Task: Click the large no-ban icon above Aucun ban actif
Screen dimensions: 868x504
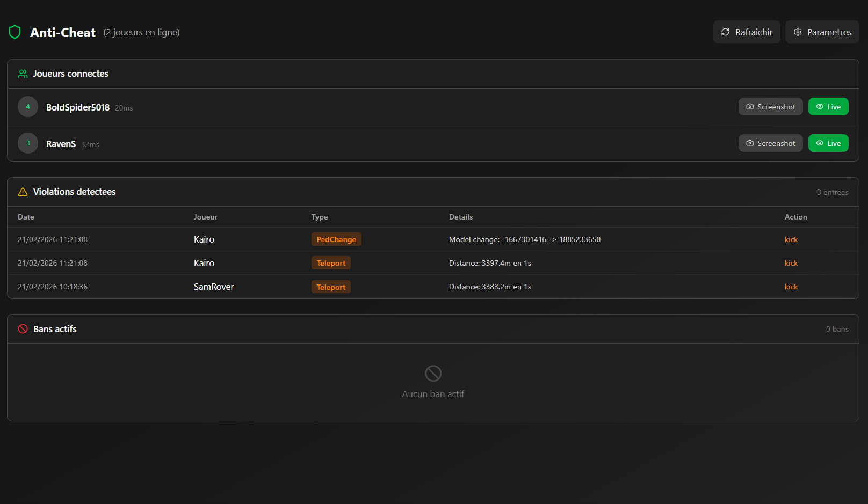Action: click(432, 373)
